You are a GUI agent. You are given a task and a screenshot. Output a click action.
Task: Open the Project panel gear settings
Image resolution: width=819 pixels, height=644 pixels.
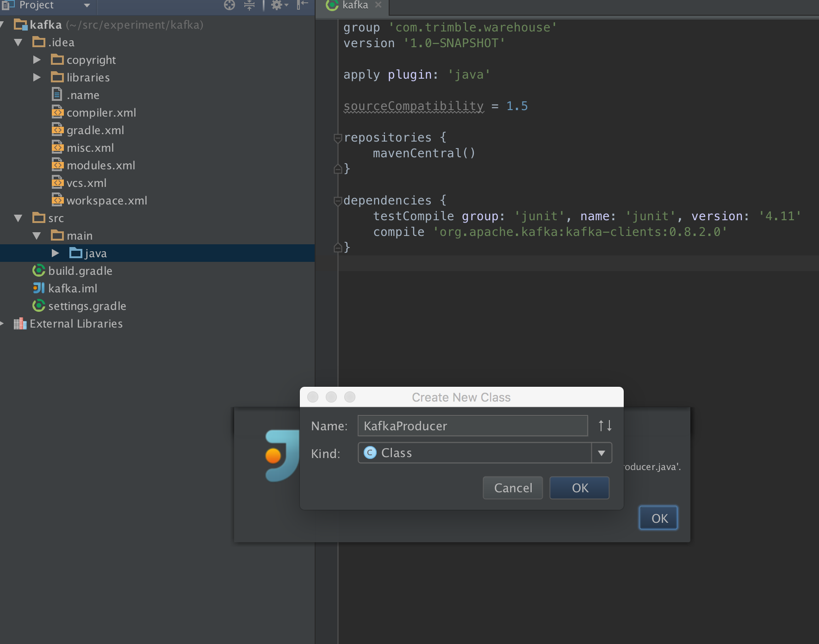[279, 5]
